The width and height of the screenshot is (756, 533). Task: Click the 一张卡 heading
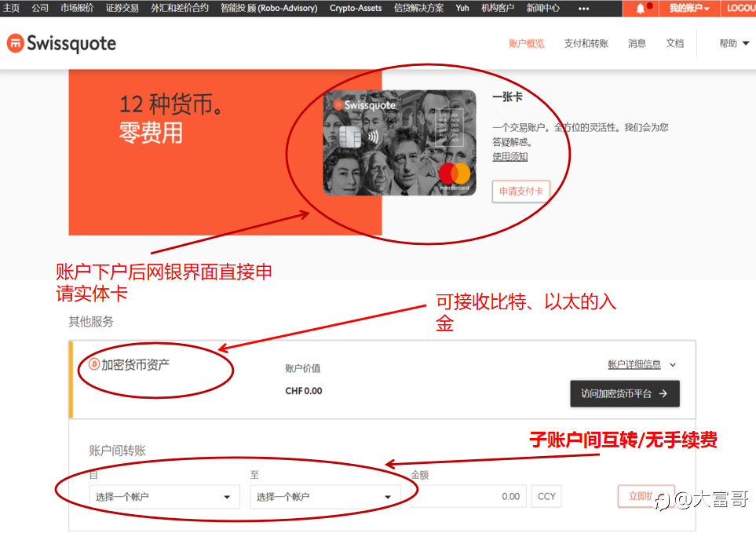(507, 97)
